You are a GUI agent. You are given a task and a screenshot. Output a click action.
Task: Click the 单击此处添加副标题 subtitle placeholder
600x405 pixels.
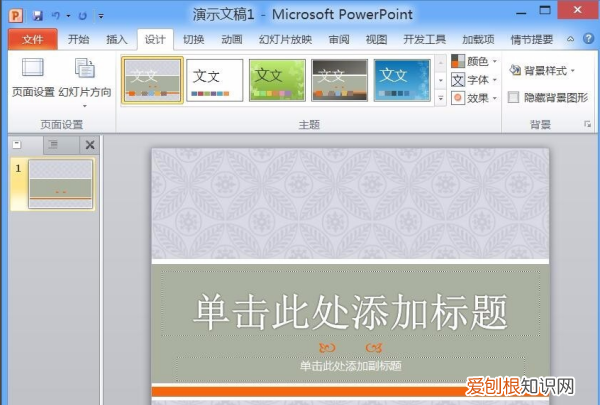pos(351,369)
